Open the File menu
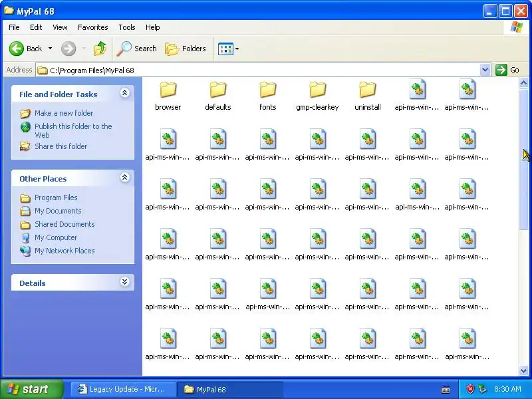Screen dimensions: 532x399 [14, 27]
